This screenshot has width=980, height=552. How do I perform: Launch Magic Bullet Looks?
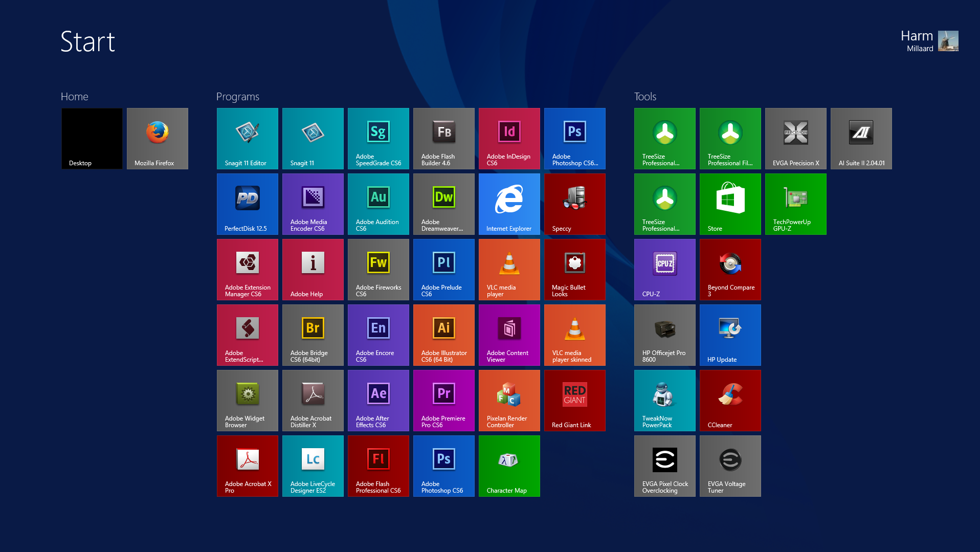tap(575, 270)
